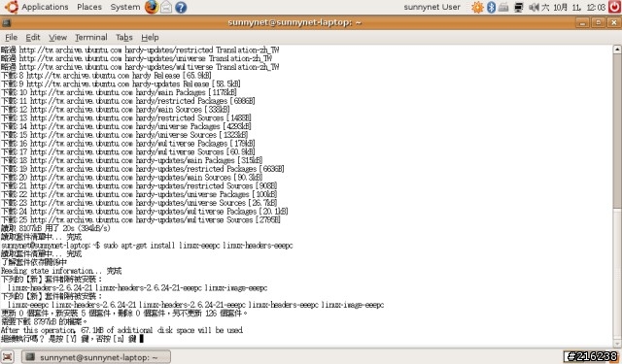Viewport: 622px width, 364px height.
Task: Click the Bluetooth tray icon
Action: pyautogui.click(x=491, y=7)
